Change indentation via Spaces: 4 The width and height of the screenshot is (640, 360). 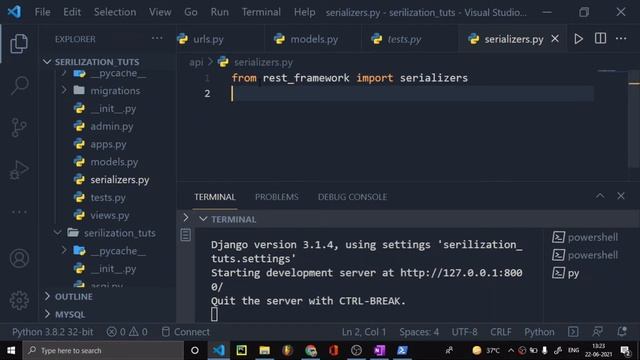click(x=419, y=332)
